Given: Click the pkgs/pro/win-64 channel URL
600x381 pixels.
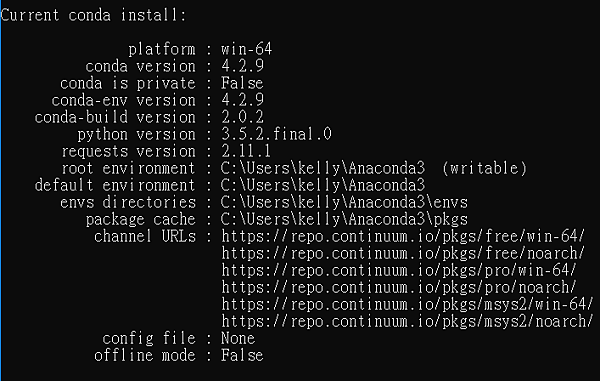Looking at the screenshot, I should pyautogui.click(x=399, y=270).
